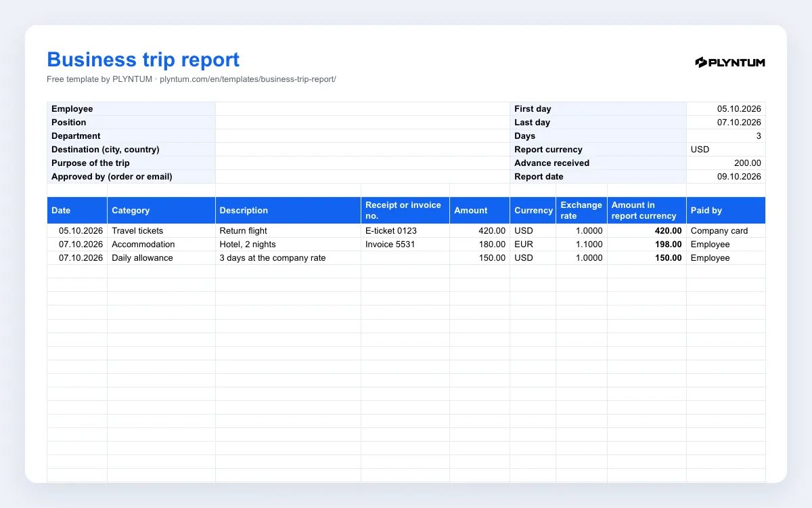Click the Paid by column header

[726, 211]
